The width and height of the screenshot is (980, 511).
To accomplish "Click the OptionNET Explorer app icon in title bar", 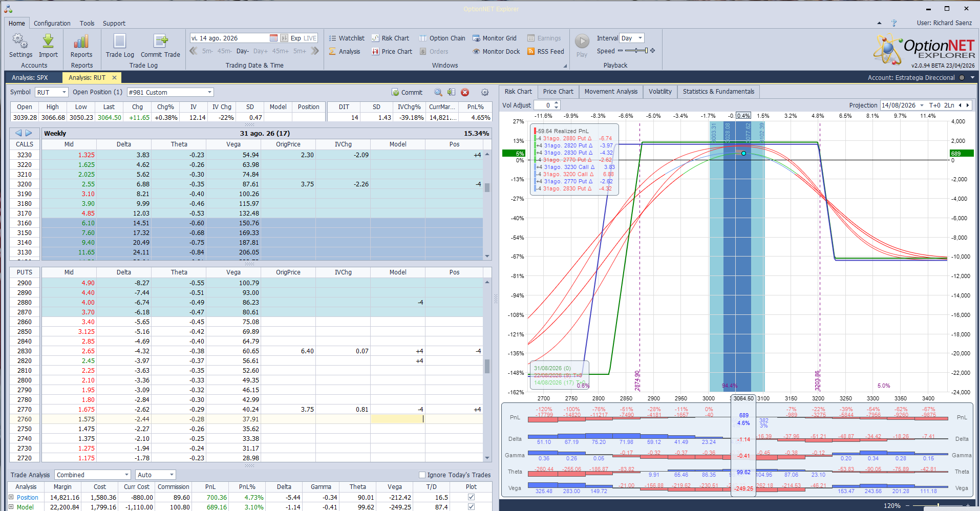I will coord(8,9).
